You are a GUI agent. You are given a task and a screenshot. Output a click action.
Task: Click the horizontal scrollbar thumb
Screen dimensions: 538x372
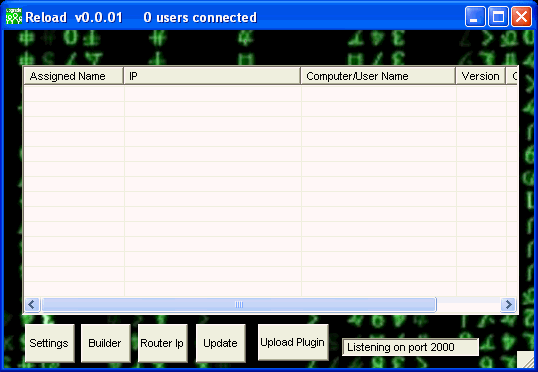click(239, 304)
